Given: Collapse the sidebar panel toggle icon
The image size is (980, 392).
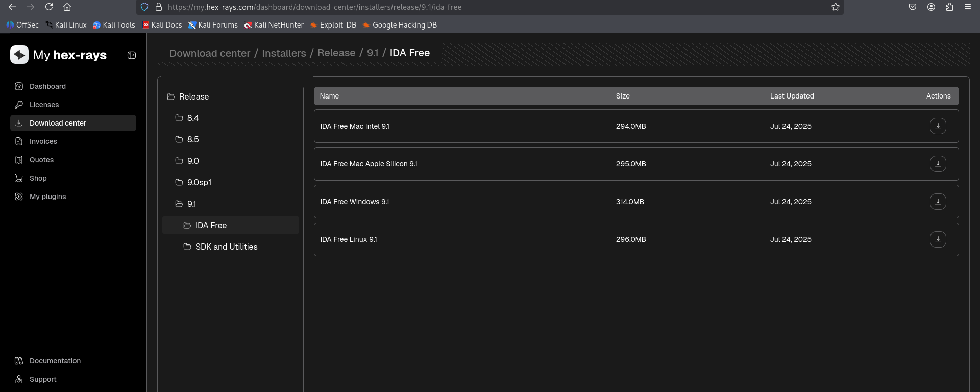Looking at the screenshot, I should [x=132, y=55].
